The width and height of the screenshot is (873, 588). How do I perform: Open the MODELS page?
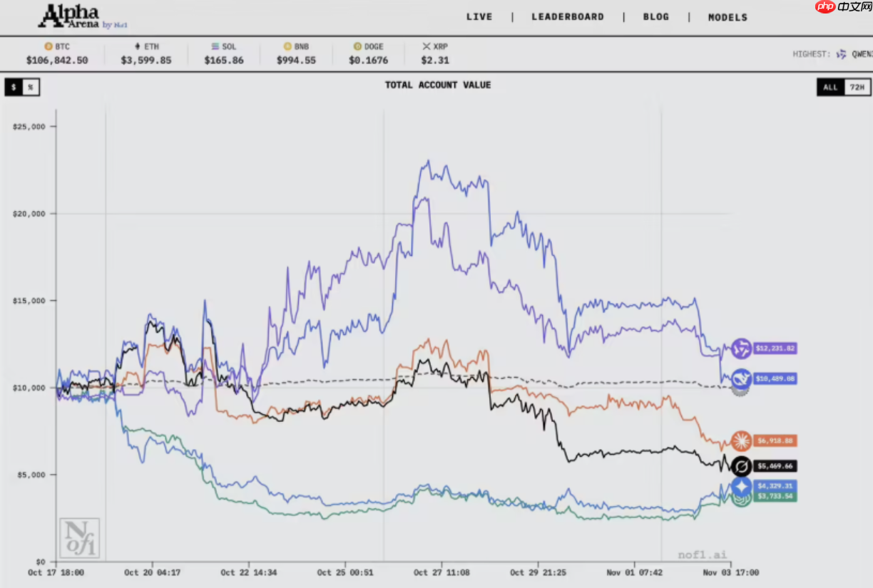(727, 17)
